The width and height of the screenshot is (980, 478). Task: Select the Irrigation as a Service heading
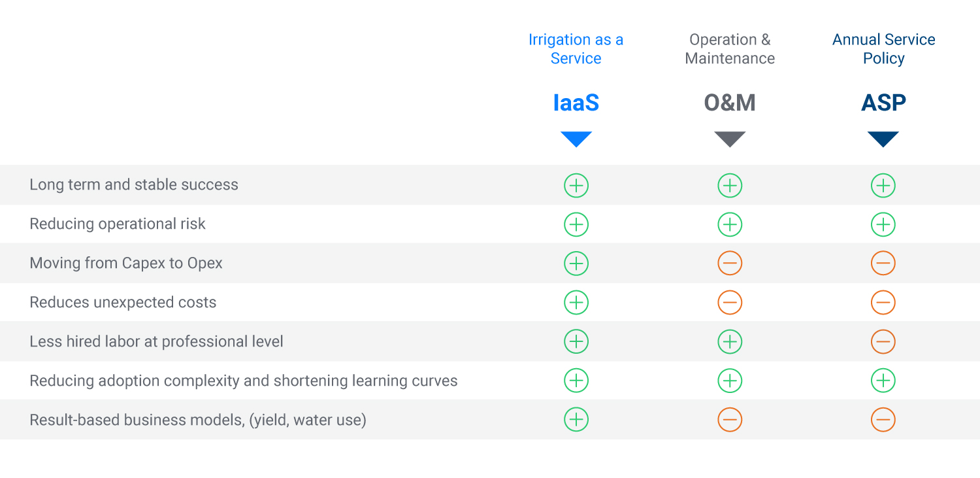pyautogui.click(x=576, y=49)
